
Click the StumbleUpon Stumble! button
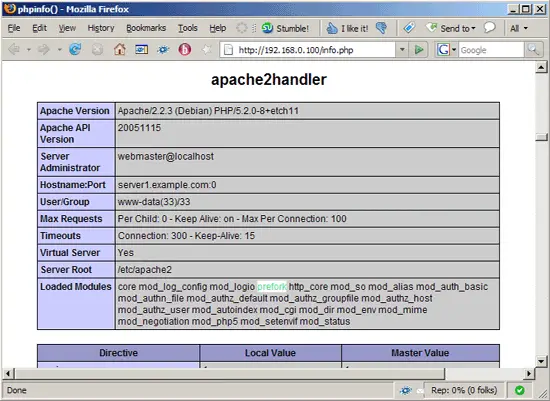point(285,28)
